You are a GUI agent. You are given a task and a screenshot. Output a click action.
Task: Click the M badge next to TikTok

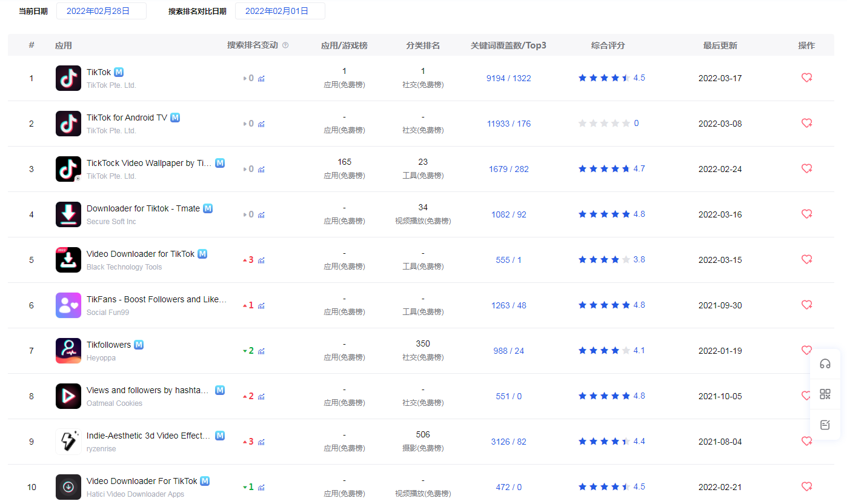[x=119, y=72]
